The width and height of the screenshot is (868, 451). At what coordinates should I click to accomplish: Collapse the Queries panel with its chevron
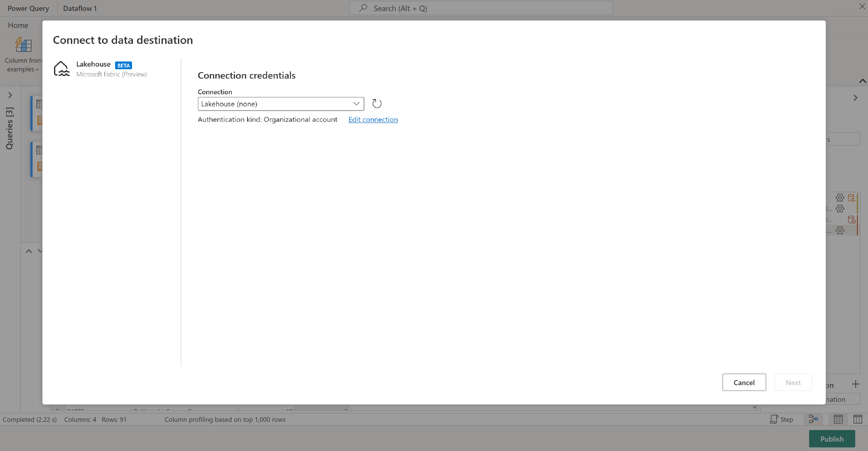pyautogui.click(x=10, y=95)
